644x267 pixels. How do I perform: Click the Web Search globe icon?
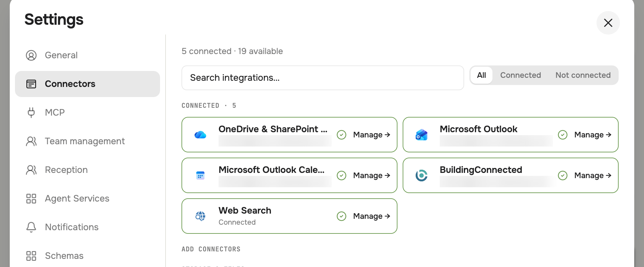pyautogui.click(x=200, y=216)
